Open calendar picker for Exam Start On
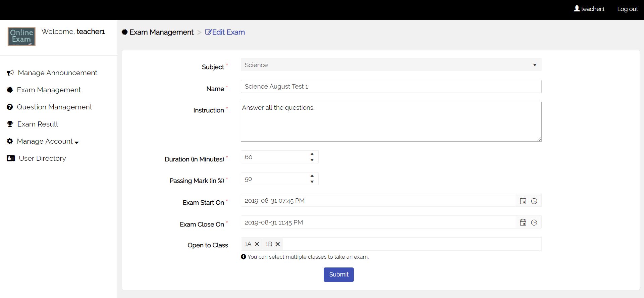The height and width of the screenshot is (298, 644). click(x=523, y=201)
